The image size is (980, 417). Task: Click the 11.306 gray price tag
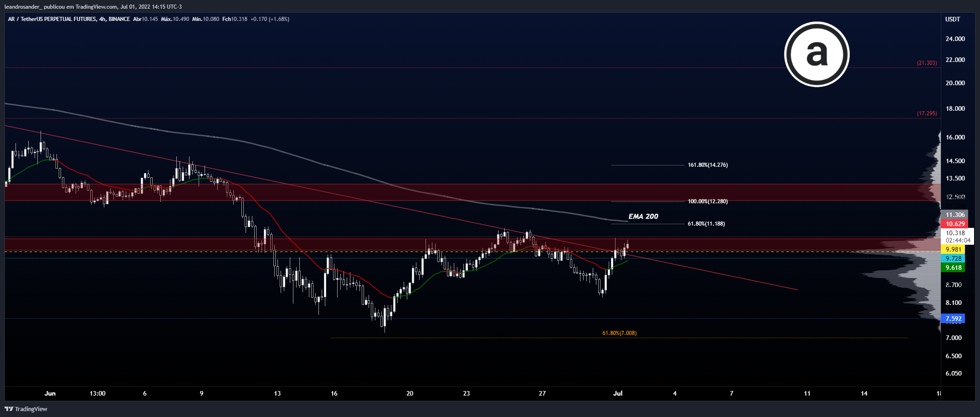tap(955, 215)
